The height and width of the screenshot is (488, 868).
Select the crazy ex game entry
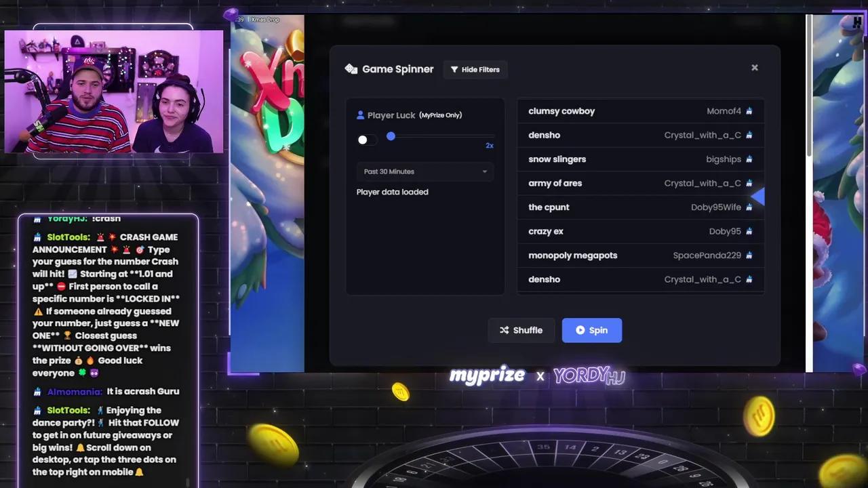(546, 231)
